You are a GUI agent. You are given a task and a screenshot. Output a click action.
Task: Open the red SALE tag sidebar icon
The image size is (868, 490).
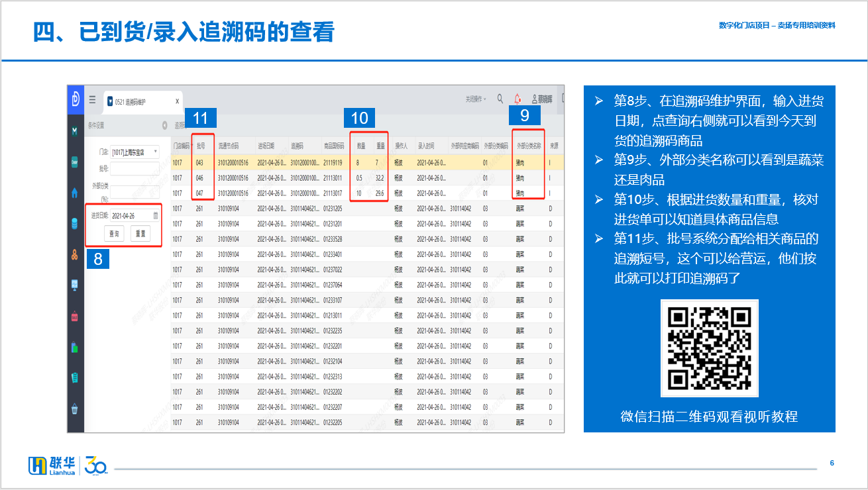click(75, 316)
